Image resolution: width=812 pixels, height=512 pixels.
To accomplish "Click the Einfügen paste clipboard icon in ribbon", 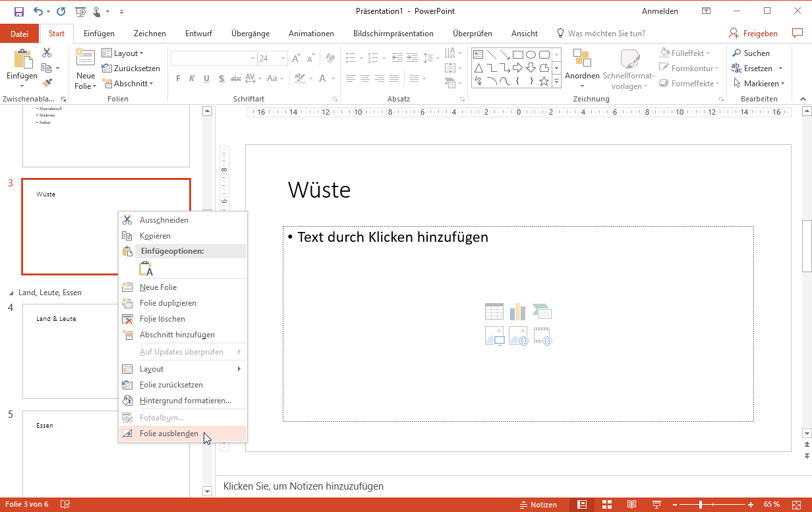I will (22, 59).
